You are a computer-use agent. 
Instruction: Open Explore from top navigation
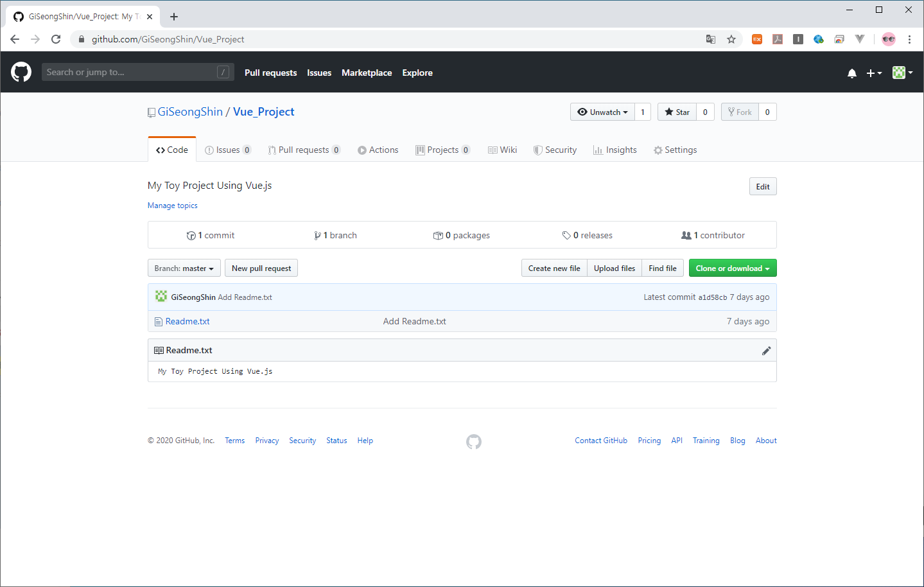click(x=417, y=73)
